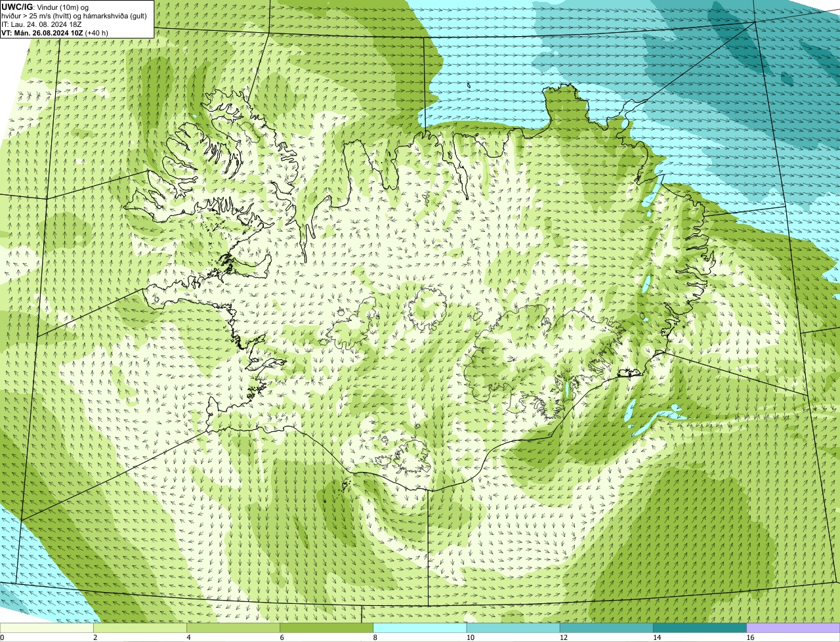Click the light teal 10–12 m/s legend swatch

tap(513, 628)
